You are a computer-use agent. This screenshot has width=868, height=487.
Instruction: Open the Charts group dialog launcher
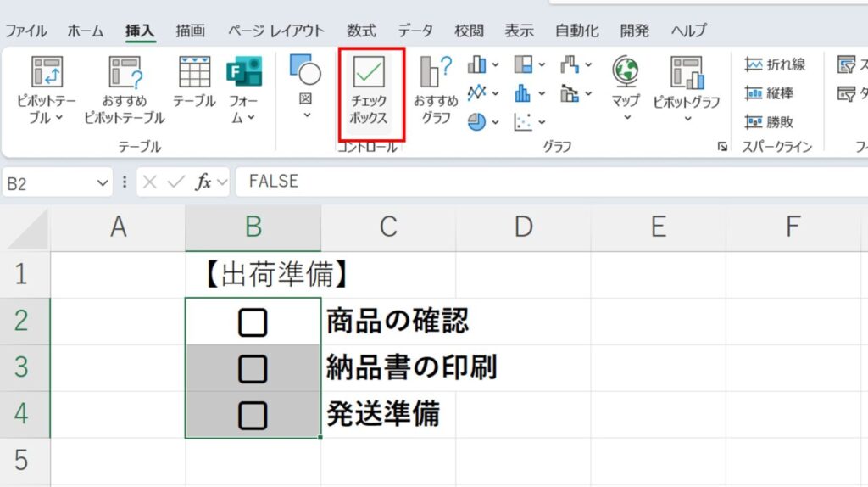tap(722, 146)
